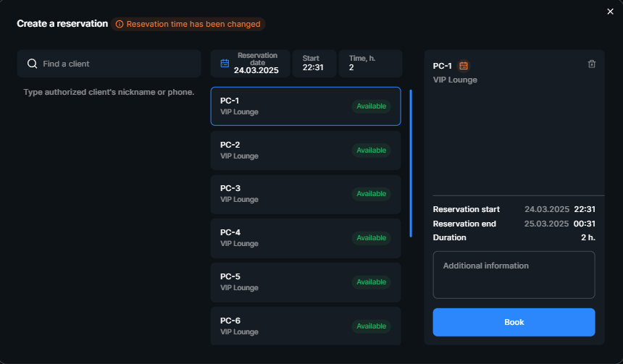Select the PC-1 VIP Lounge card
Image resolution: width=623 pixels, height=364 pixels.
pyautogui.click(x=306, y=106)
